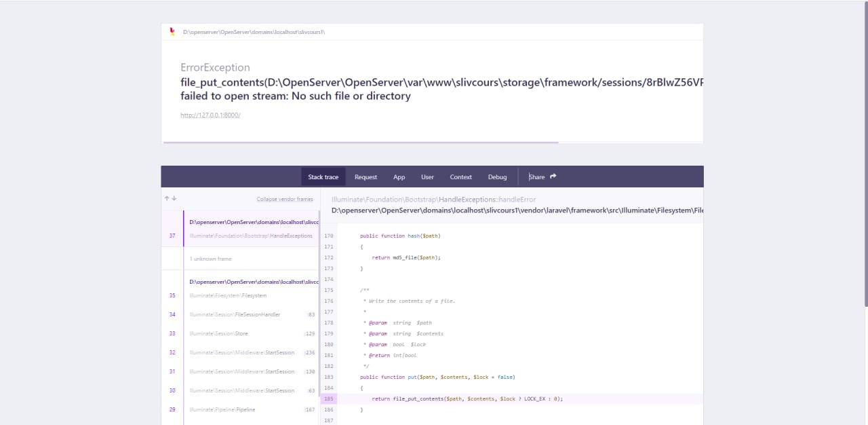The image size is (868, 425).
Task: Switch to the User tab
Action: click(427, 177)
